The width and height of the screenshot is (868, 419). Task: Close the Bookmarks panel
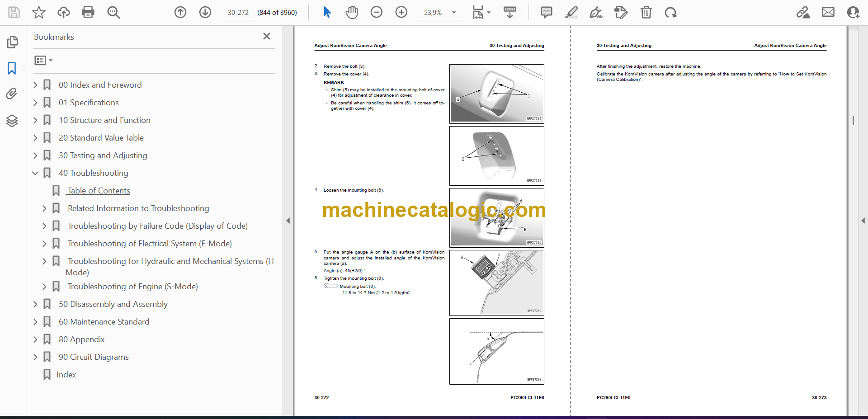click(267, 36)
